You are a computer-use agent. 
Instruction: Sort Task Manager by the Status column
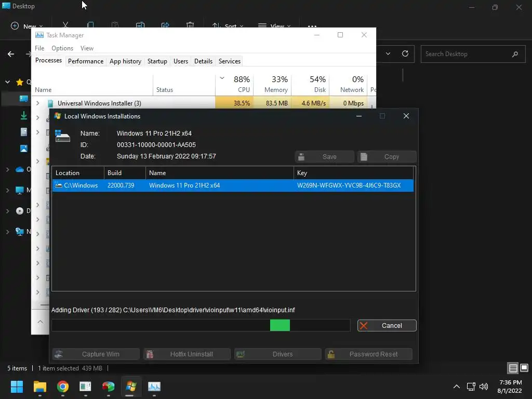[184, 84]
